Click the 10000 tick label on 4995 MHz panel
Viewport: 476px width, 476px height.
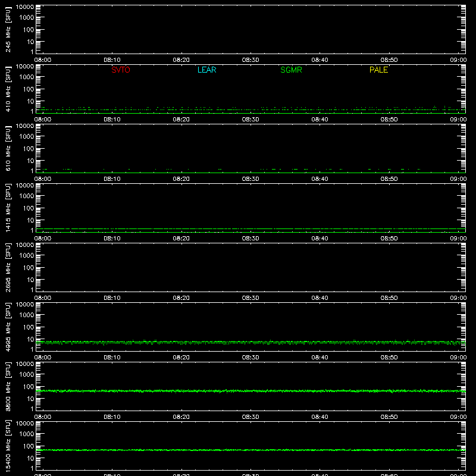point(25,305)
